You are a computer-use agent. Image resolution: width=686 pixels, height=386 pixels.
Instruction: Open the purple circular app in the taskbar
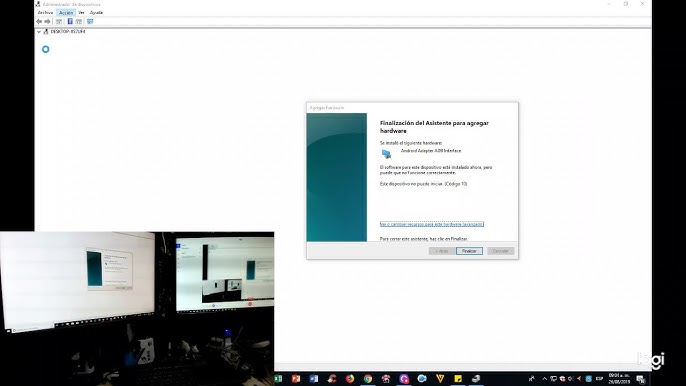pyautogui.click(x=404, y=379)
